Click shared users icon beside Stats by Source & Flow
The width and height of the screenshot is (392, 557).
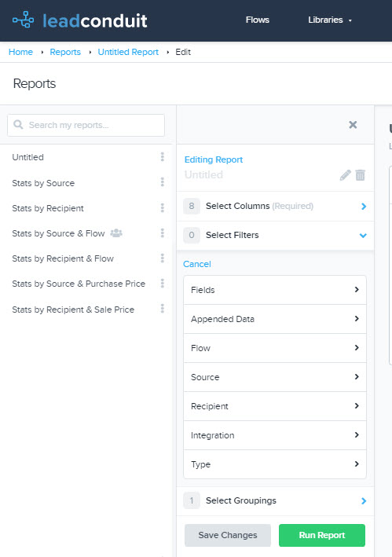[x=116, y=233]
